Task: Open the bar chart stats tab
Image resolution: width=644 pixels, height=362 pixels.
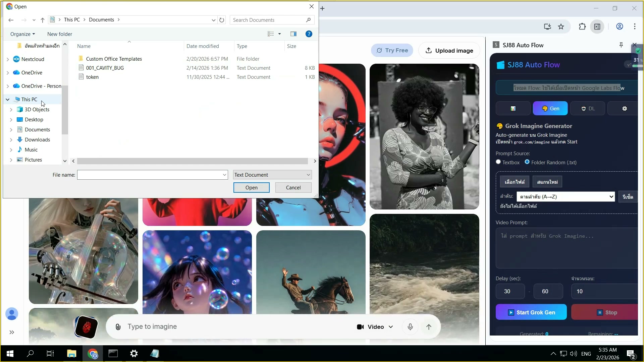Action: pos(513,109)
